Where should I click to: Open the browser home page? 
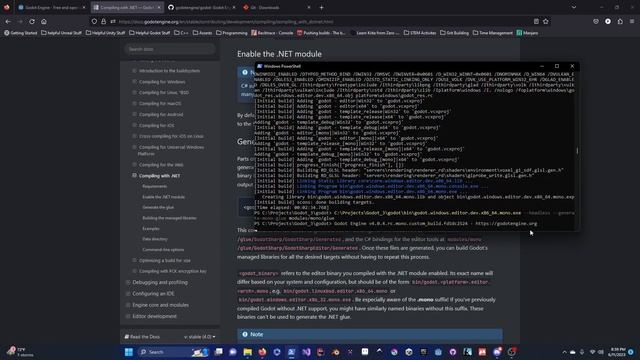[x=44, y=22]
